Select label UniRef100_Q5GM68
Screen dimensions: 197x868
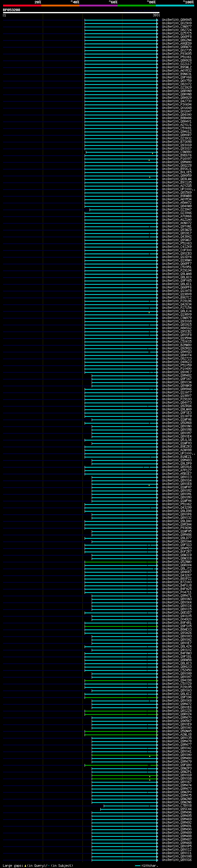pos(177,423)
